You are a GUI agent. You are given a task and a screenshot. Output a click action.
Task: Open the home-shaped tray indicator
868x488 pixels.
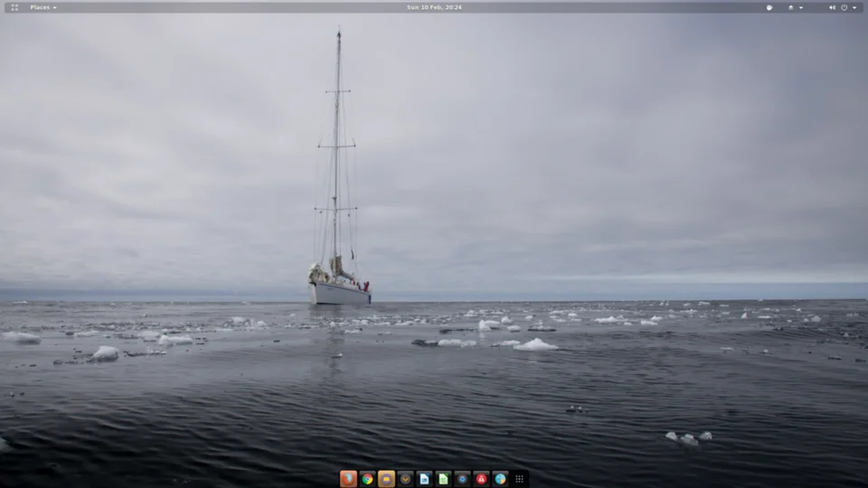pyautogui.click(x=790, y=8)
